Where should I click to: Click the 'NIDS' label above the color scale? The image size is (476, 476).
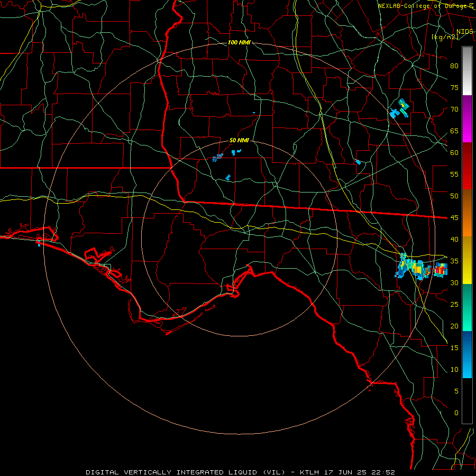pyautogui.click(x=464, y=32)
